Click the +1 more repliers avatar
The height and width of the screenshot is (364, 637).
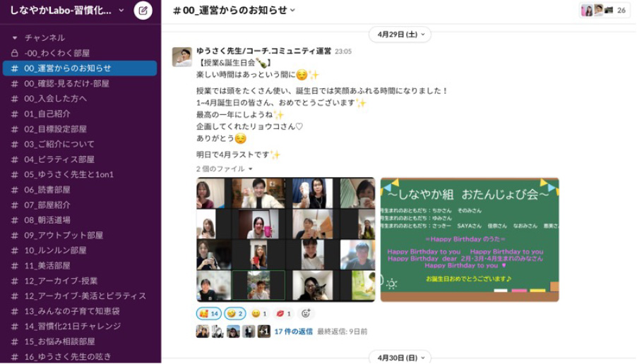(x=264, y=332)
